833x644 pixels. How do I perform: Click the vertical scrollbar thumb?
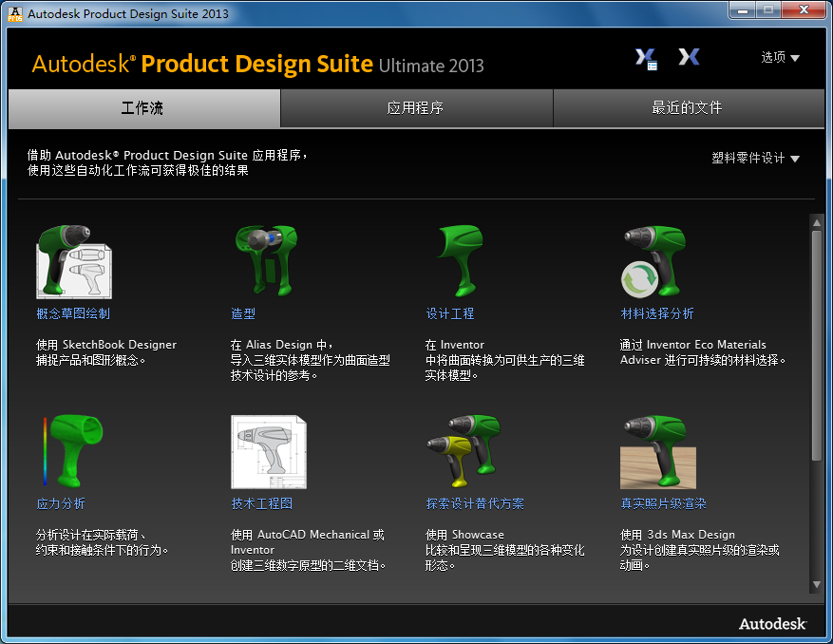[817, 346]
